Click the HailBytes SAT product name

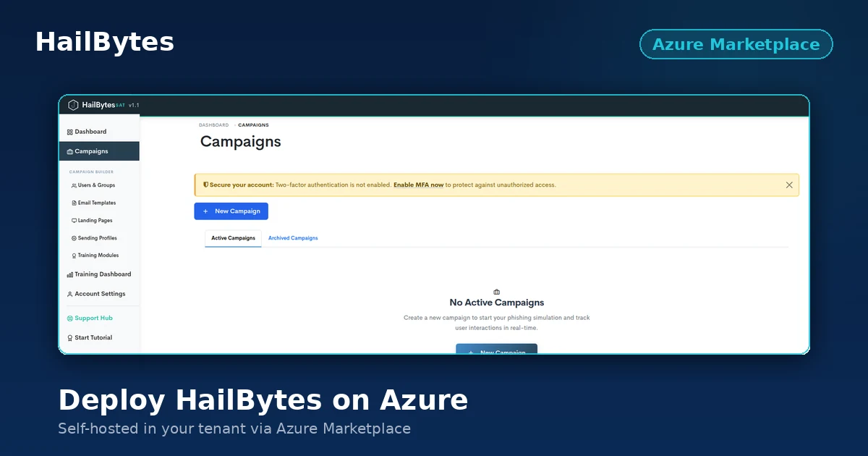click(x=103, y=105)
